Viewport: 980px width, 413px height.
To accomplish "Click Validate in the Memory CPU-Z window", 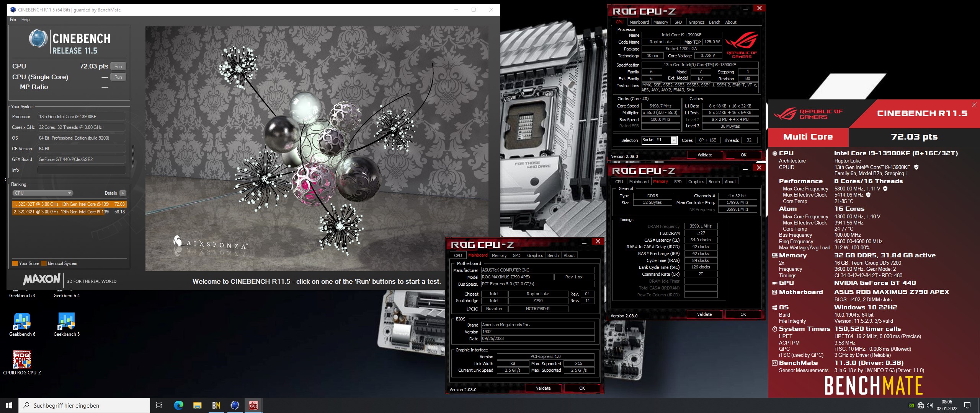I will 704,314.
